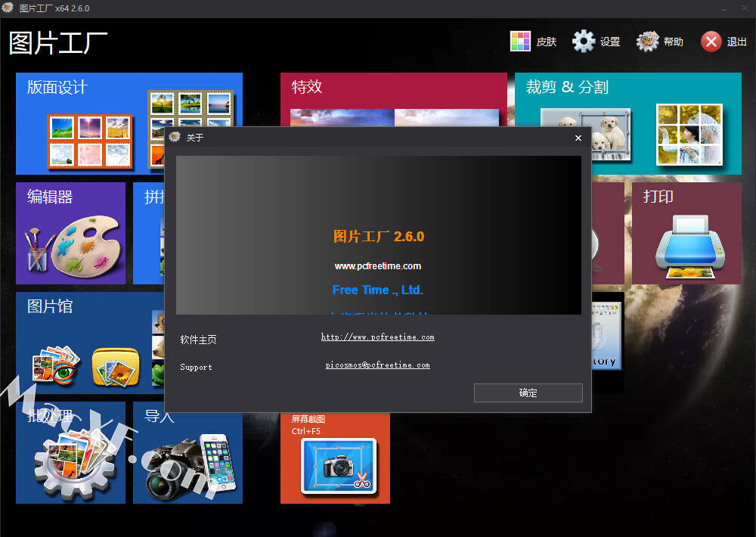The height and width of the screenshot is (537, 756).
Task: Click 确定 button in About dialog
Action: coord(528,393)
